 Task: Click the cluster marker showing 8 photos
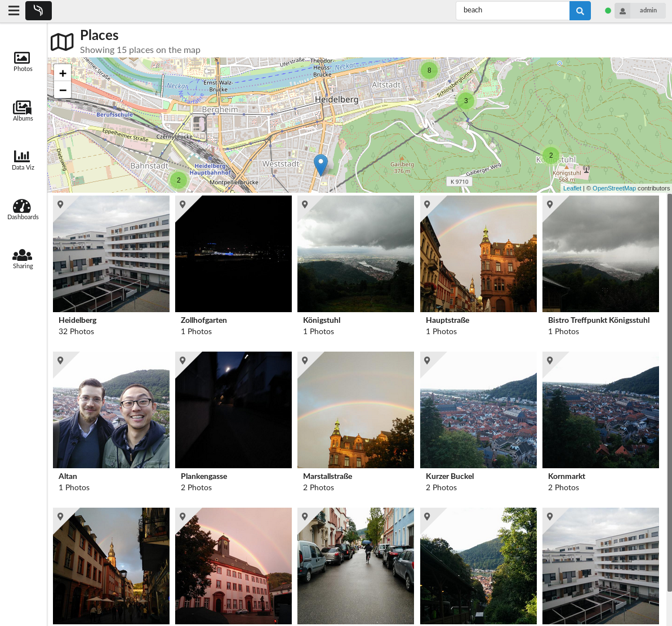point(429,70)
